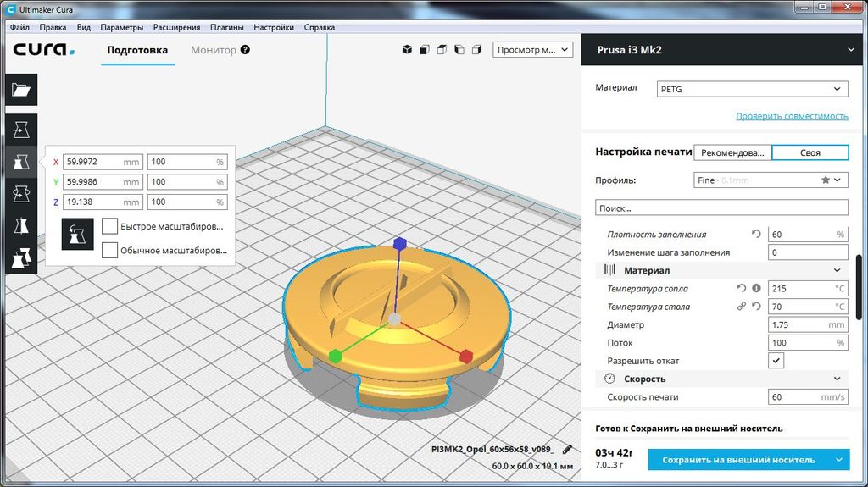The width and height of the screenshot is (868, 487).
Task: Open the Расширения menu
Action: 176,27
